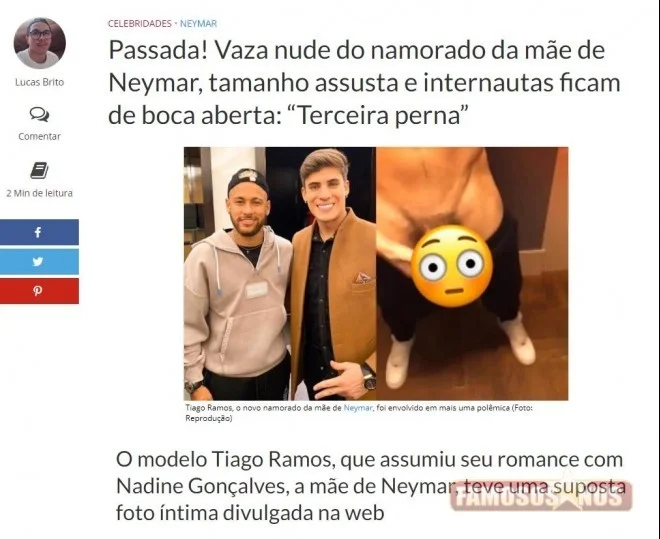Open the author's round profile photo
The height and width of the screenshot is (539, 660).
[40, 43]
